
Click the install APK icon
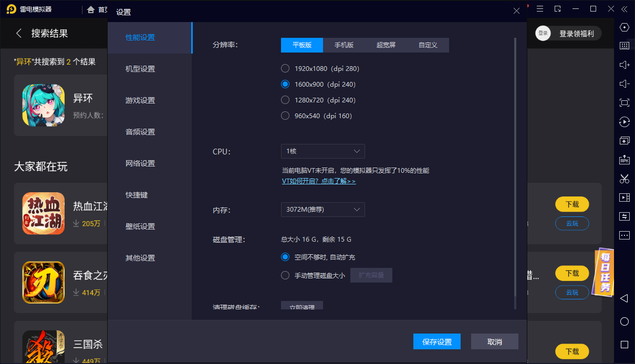(624, 160)
